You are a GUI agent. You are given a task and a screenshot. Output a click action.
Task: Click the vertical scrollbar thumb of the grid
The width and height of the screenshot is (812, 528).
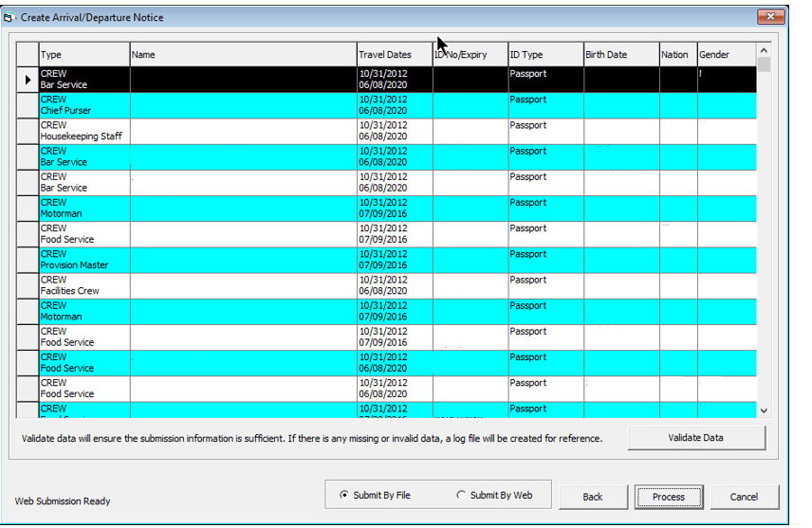pyautogui.click(x=764, y=64)
